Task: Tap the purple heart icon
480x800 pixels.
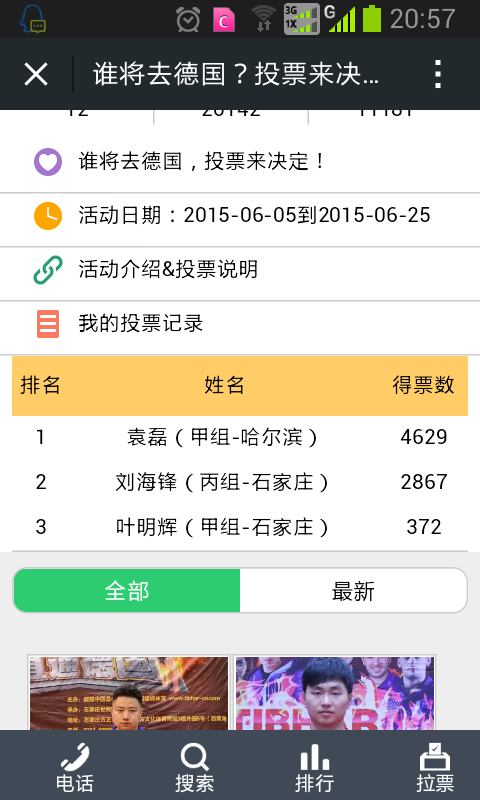Action: point(48,162)
